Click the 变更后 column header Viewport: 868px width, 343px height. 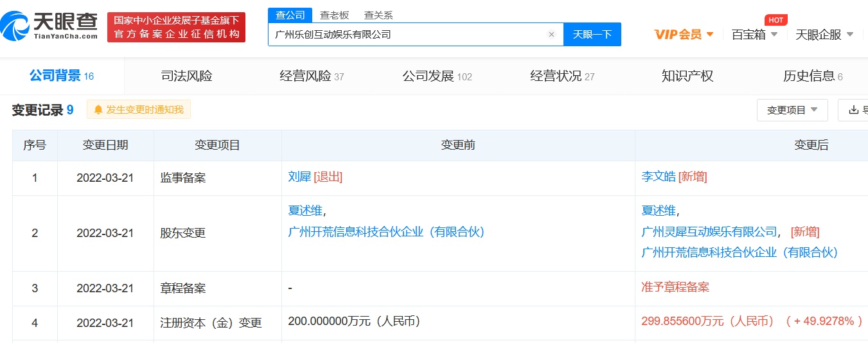811,145
